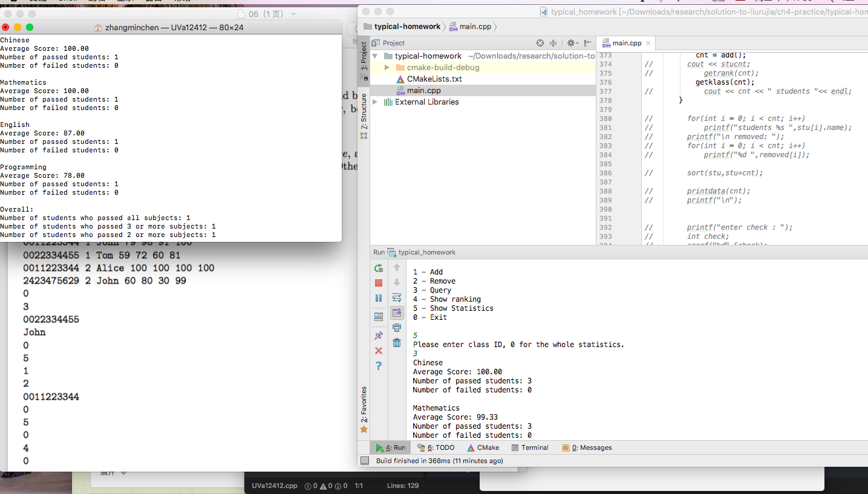Click the home icon in the Terminal title bar
The image size is (868, 494).
coord(99,27)
